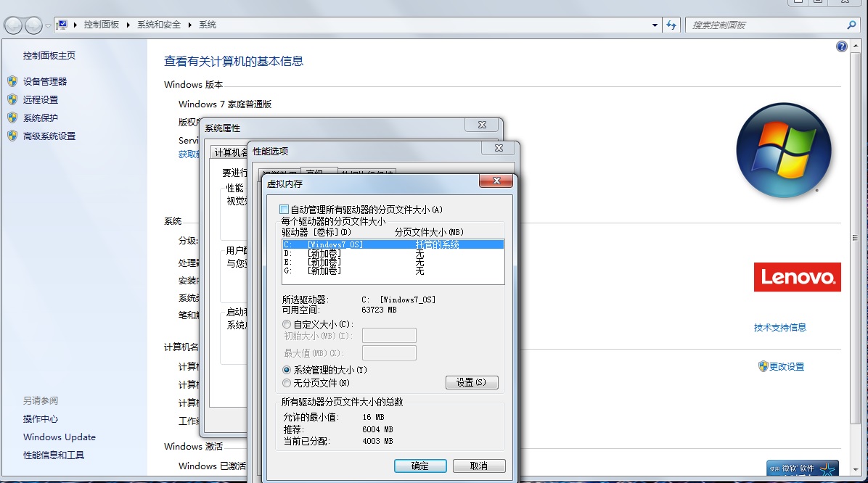Screen dimensions: 868x483
Task: Open the address bar history dropdown arrow
Action: pos(654,25)
